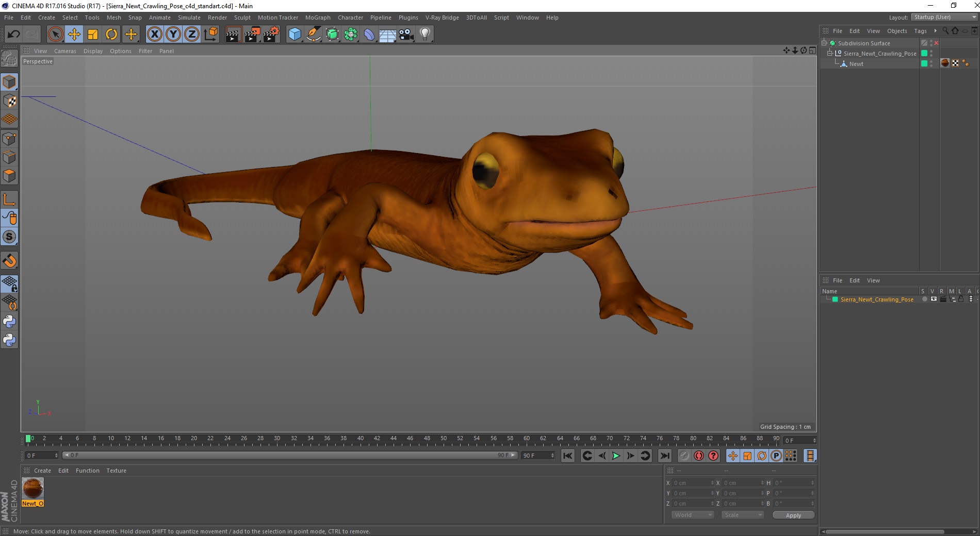Switch to Points mode
980x536 pixels.
point(9,139)
